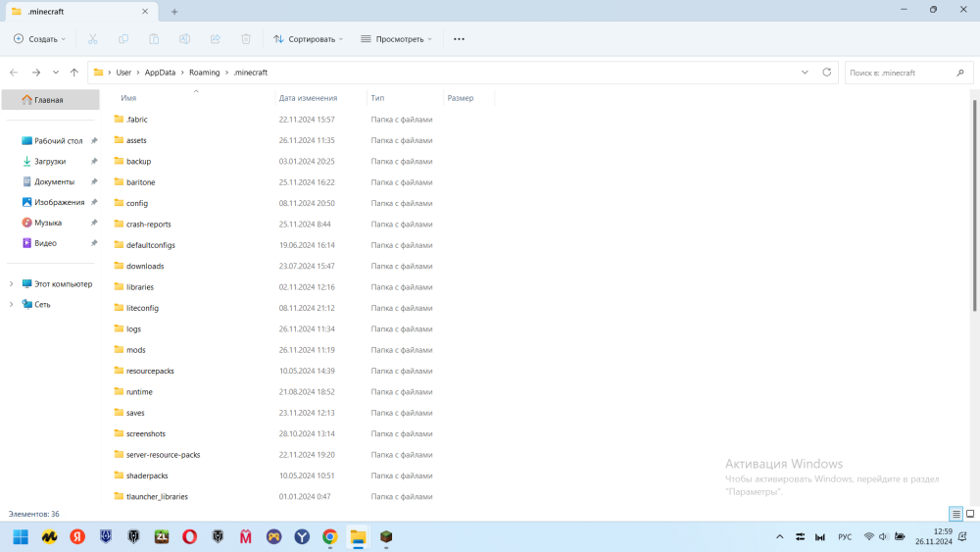
Task: Open the Просмотреть view dropdown
Action: [x=396, y=39]
